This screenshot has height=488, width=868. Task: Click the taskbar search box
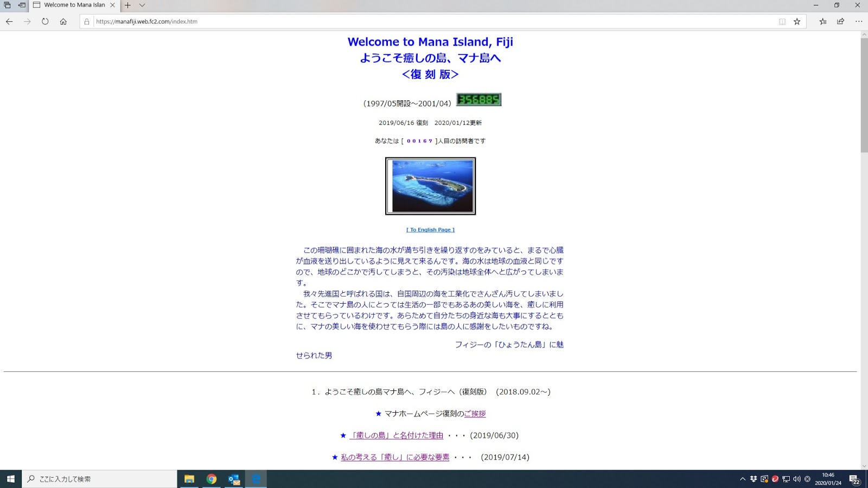tap(99, 479)
